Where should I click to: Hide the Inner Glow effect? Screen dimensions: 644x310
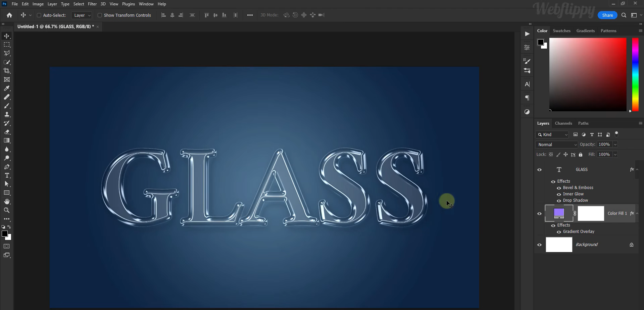pos(559,194)
